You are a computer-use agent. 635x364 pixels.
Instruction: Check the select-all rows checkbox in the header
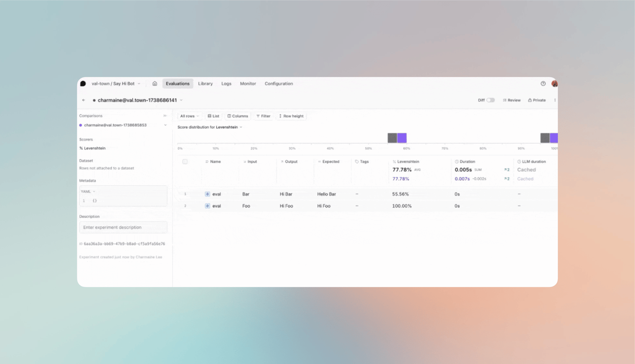click(x=185, y=162)
